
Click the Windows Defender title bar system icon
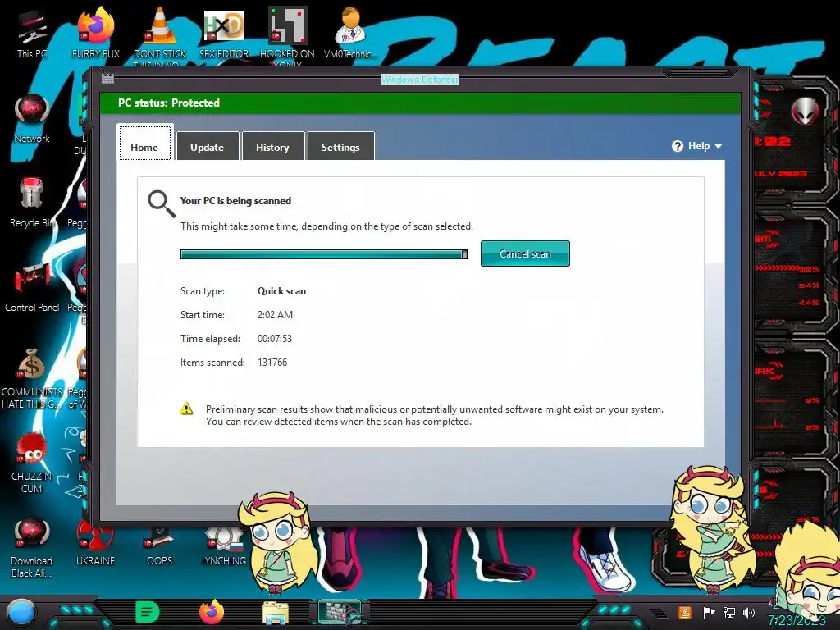click(x=107, y=79)
